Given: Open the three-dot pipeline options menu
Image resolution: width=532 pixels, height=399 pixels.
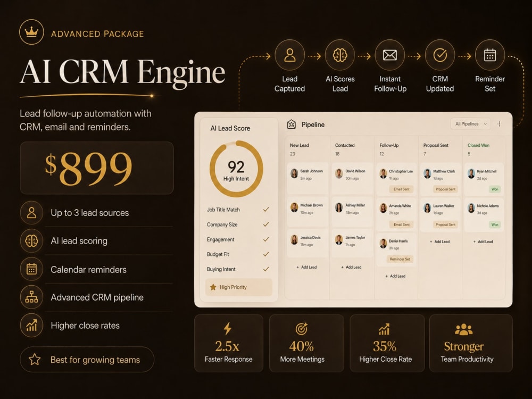Looking at the screenshot, I should click(x=499, y=124).
